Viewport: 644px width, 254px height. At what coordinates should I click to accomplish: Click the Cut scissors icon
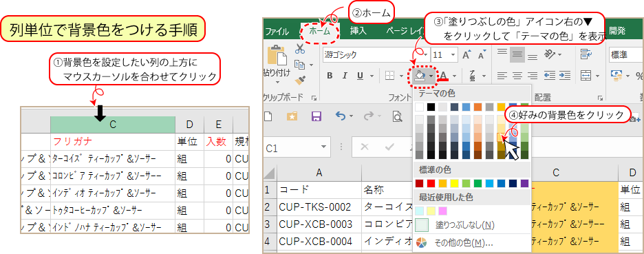pos(300,49)
